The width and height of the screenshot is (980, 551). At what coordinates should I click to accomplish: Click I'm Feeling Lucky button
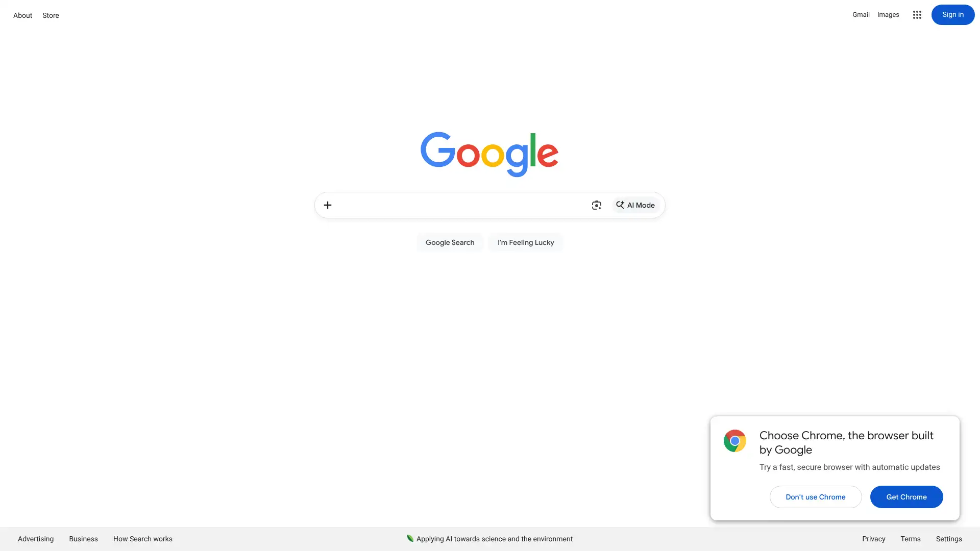point(526,242)
